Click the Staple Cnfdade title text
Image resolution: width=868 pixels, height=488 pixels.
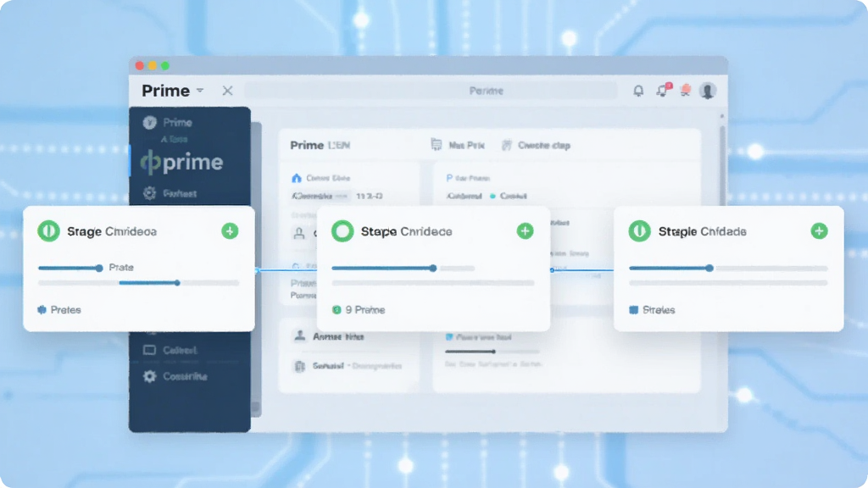(x=702, y=231)
